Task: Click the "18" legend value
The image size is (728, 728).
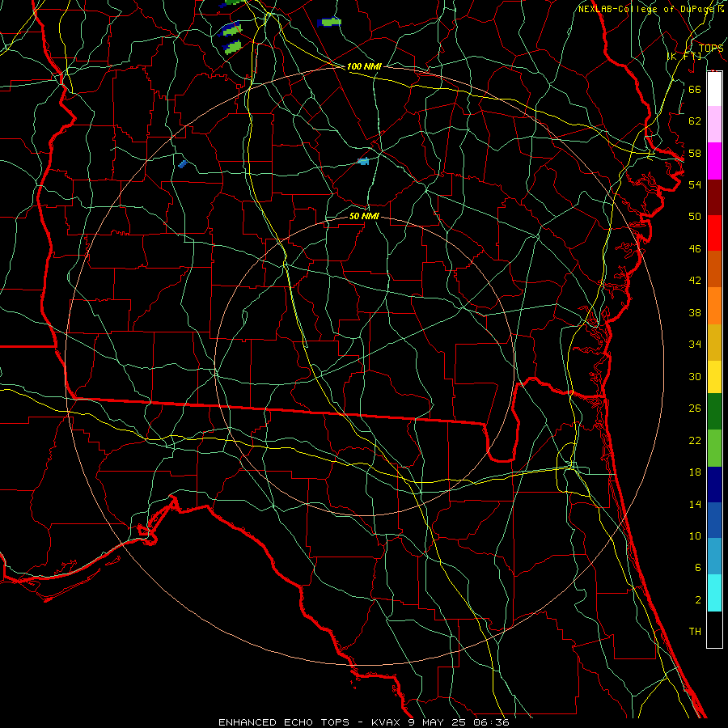Action: [695, 472]
